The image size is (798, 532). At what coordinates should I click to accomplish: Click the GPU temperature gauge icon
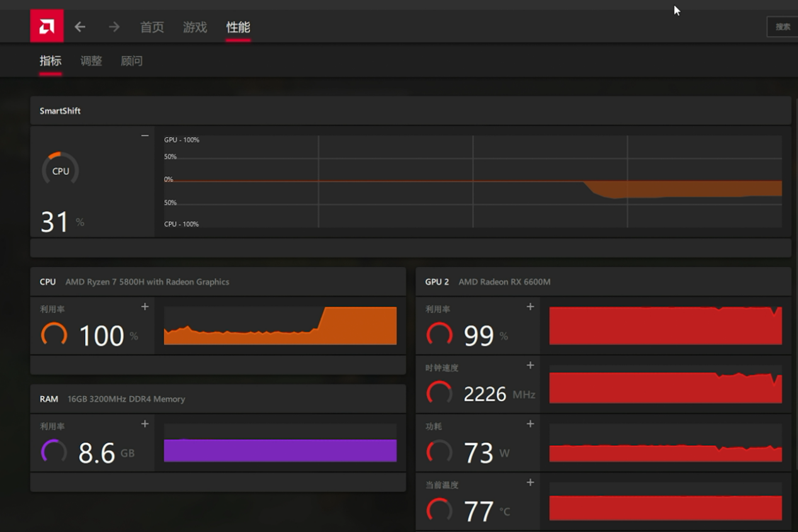click(440, 511)
